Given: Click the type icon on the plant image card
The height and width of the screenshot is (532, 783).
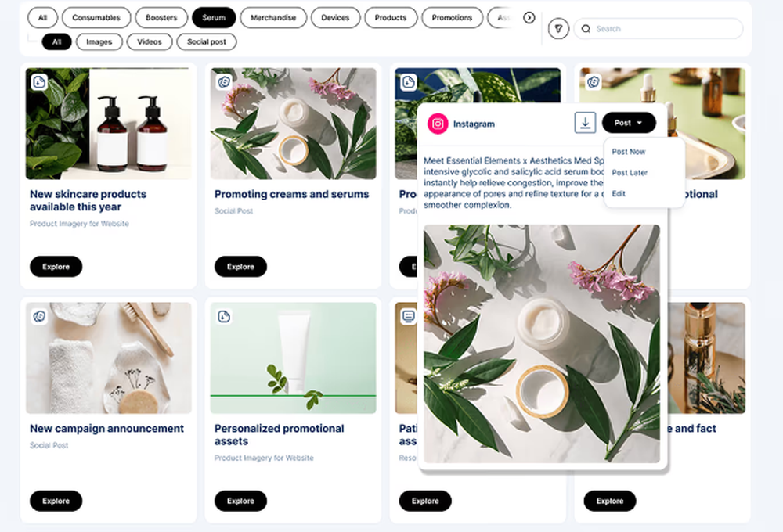Looking at the screenshot, I should (x=409, y=82).
